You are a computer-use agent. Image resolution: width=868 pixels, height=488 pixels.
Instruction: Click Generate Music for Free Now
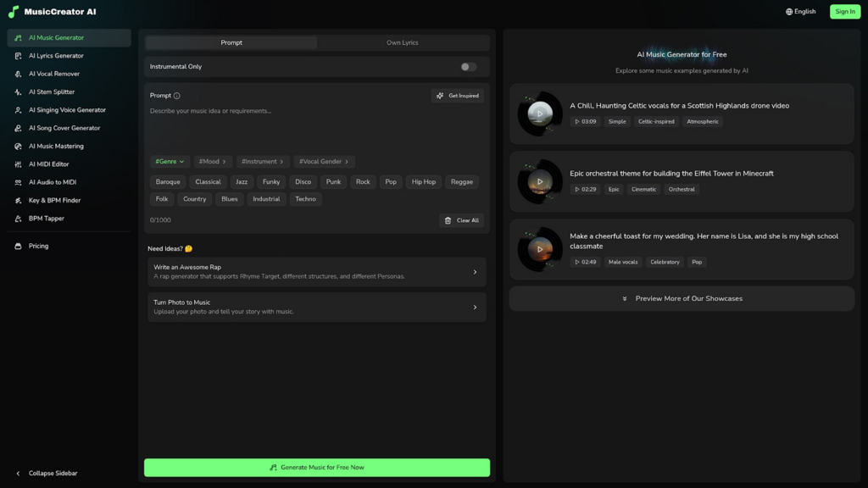coord(317,468)
